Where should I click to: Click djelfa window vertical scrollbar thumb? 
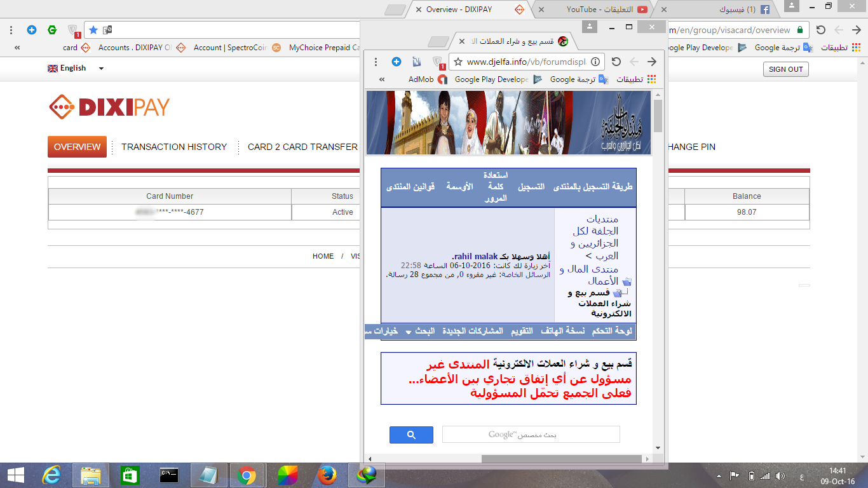658,116
